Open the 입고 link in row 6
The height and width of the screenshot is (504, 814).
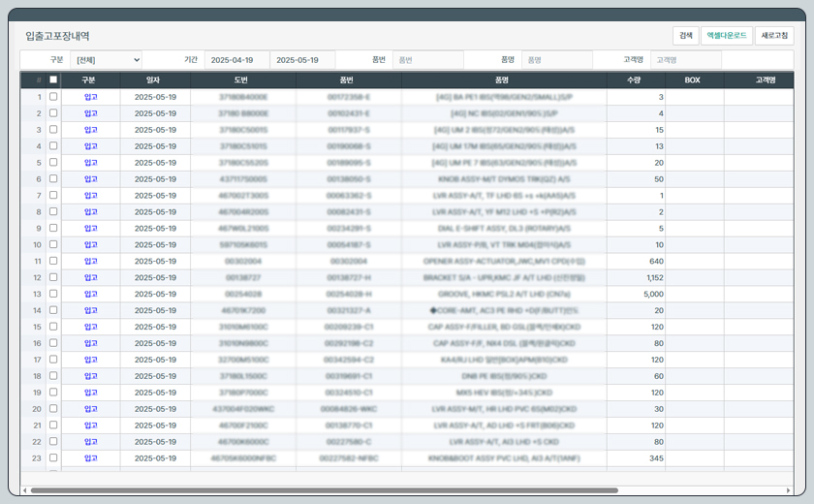(91, 179)
